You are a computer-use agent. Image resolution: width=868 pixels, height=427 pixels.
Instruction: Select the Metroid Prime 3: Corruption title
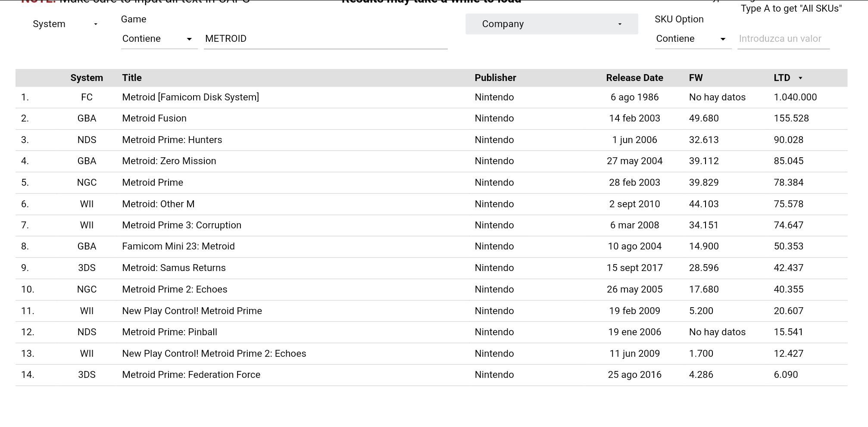(181, 225)
